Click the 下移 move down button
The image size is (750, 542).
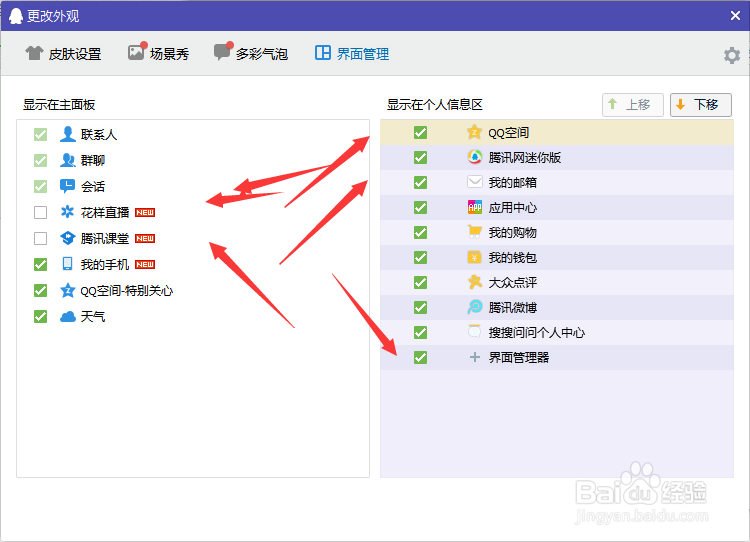tap(701, 105)
